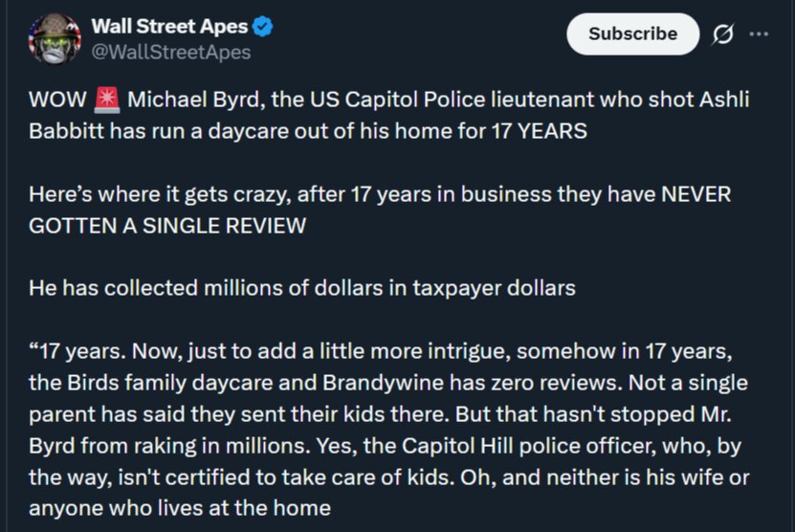The image size is (795, 532).
Task: Click the @WallStreetApes handle
Action: click(x=170, y=52)
